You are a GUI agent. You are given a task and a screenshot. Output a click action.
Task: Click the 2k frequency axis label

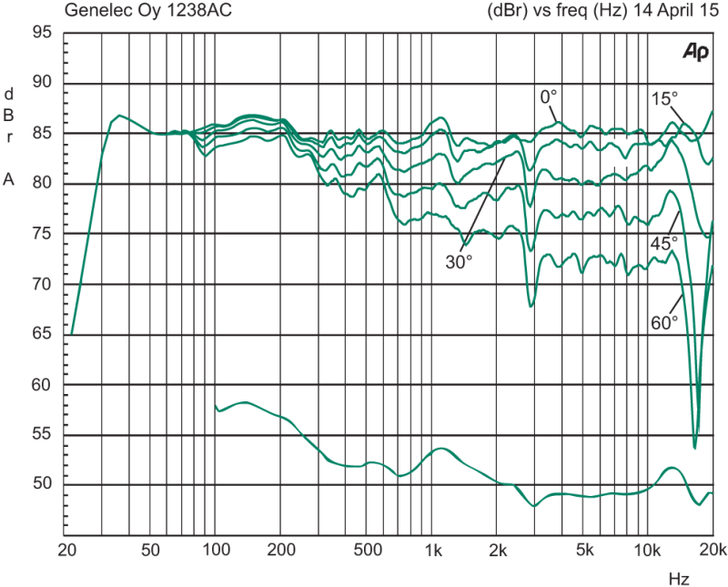(498, 551)
